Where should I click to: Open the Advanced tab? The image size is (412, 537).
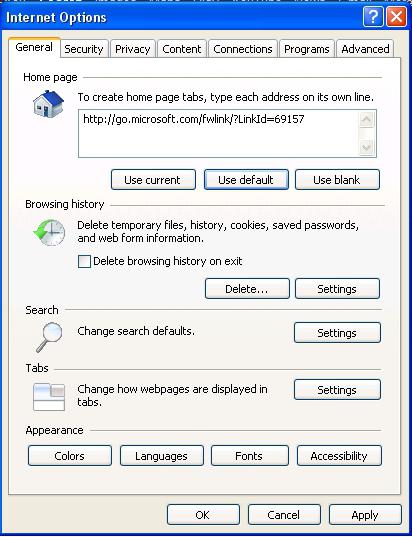[x=365, y=49]
